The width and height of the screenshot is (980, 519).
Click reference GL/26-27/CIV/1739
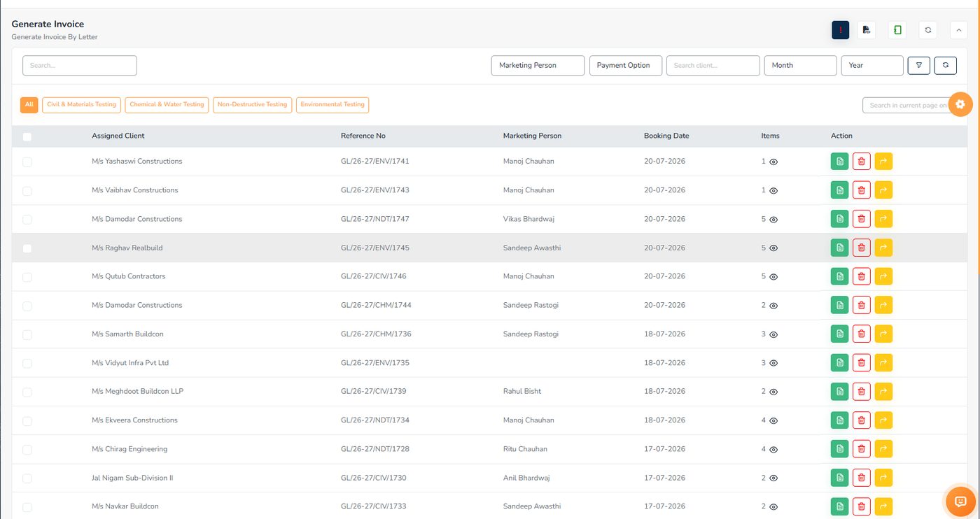coord(374,391)
